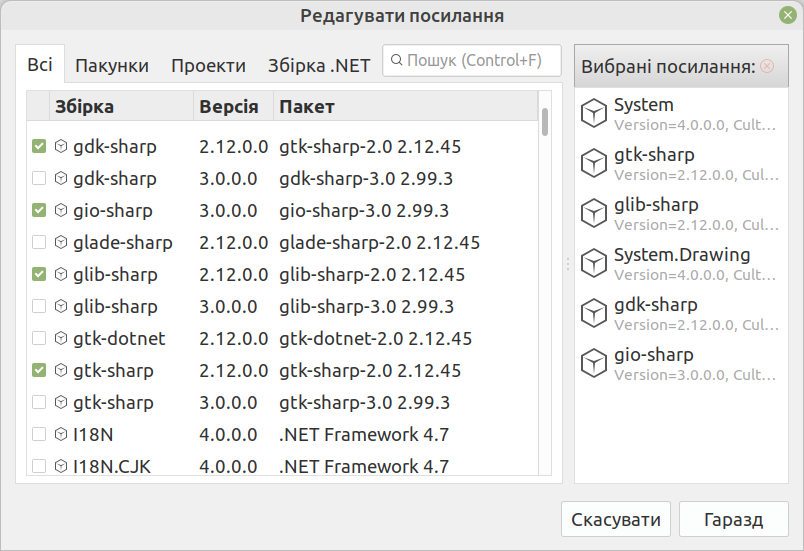Sort by the Пакет column header

(406, 107)
